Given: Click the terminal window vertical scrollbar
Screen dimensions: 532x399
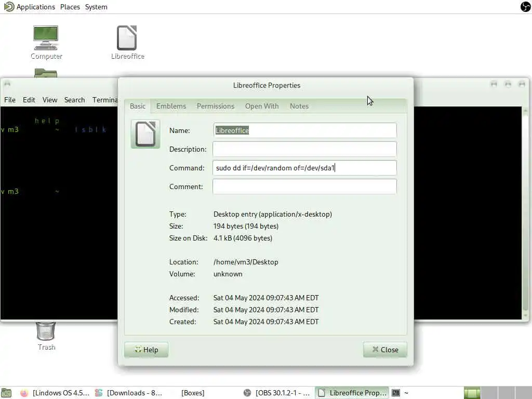Looking at the screenshot, I should click(525, 213).
